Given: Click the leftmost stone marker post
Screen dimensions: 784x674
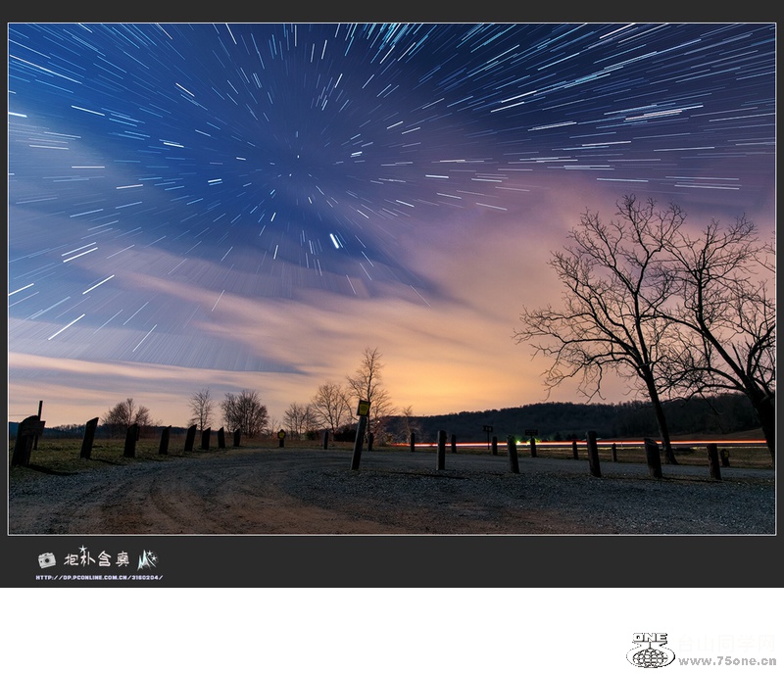Looking at the screenshot, I should coord(25,440).
